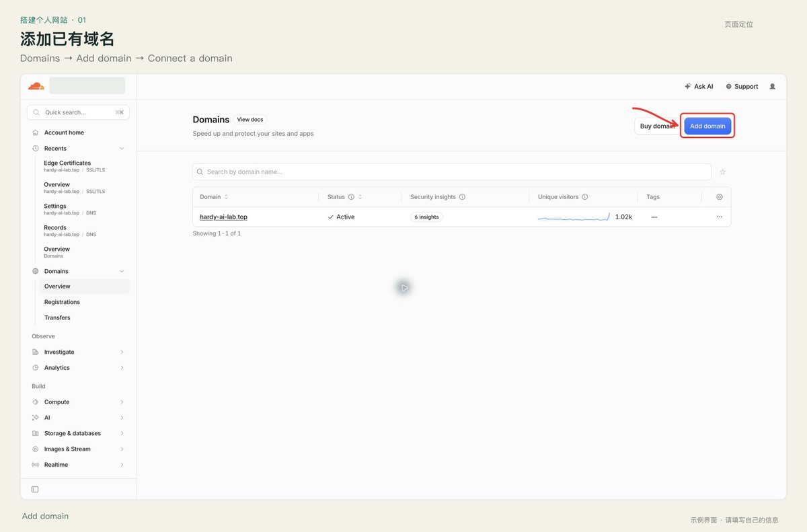807x532 pixels.
Task: Click the Add domain button
Action: tap(707, 126)
